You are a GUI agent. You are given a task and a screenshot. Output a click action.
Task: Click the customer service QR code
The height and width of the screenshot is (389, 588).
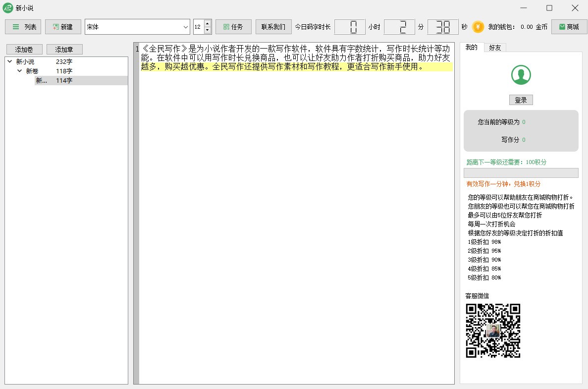coord(493,331)
